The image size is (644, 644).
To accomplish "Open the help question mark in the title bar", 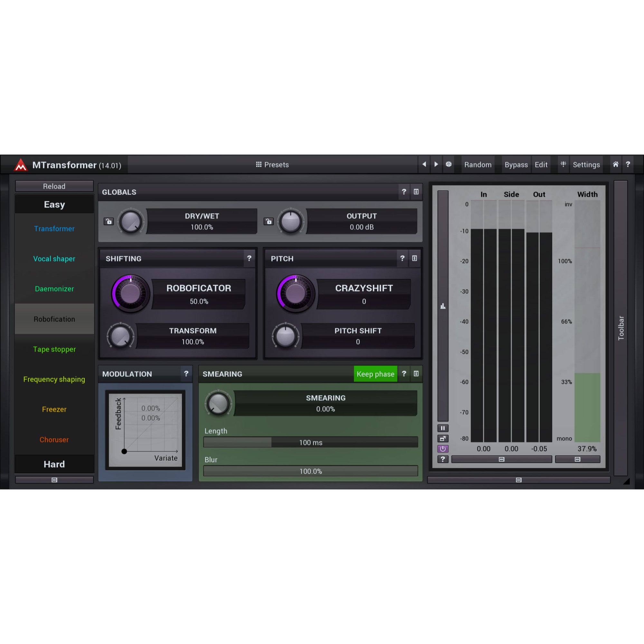I will [628, 164].
